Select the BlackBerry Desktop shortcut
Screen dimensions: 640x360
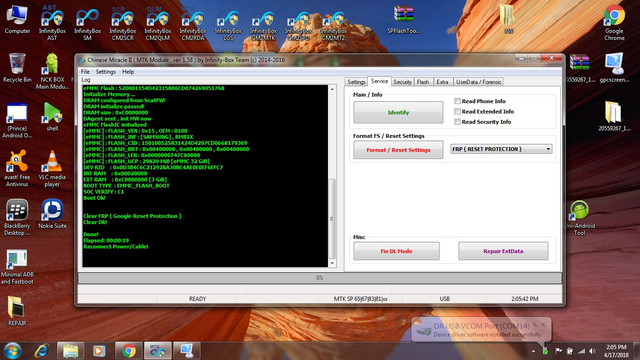click(x=17, y=218)
